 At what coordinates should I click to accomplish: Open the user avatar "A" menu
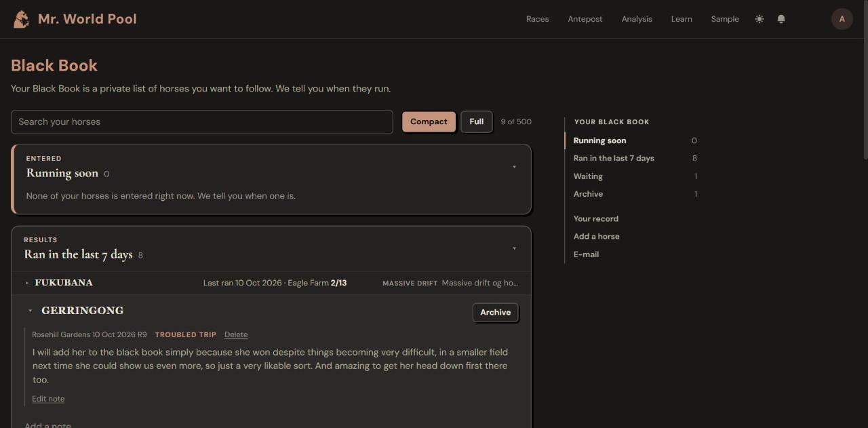(842, 19)
